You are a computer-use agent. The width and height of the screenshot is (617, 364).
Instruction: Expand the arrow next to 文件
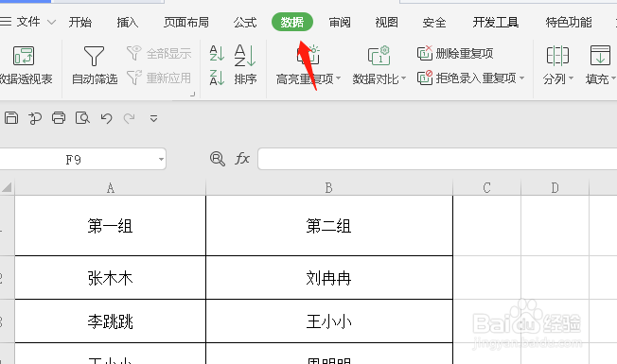tap(51, 22)
